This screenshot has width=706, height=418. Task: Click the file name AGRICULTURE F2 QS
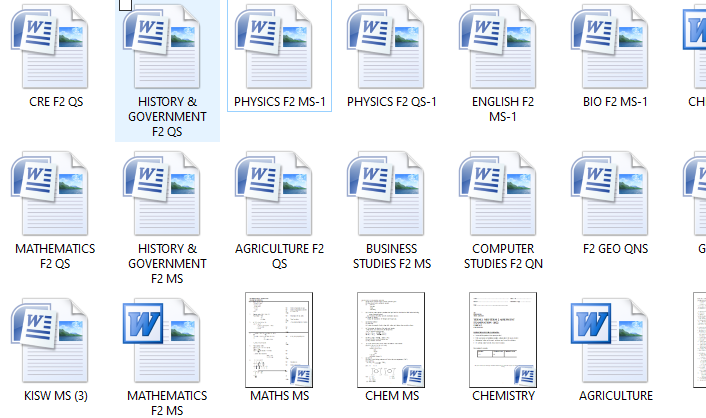[279, 256]
